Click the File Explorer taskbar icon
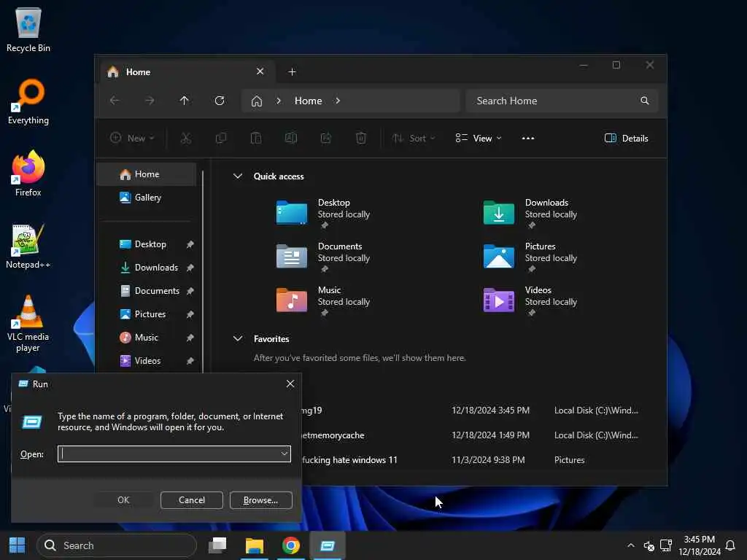The width and height of the screenshot is (747, 560). [255, 545]
